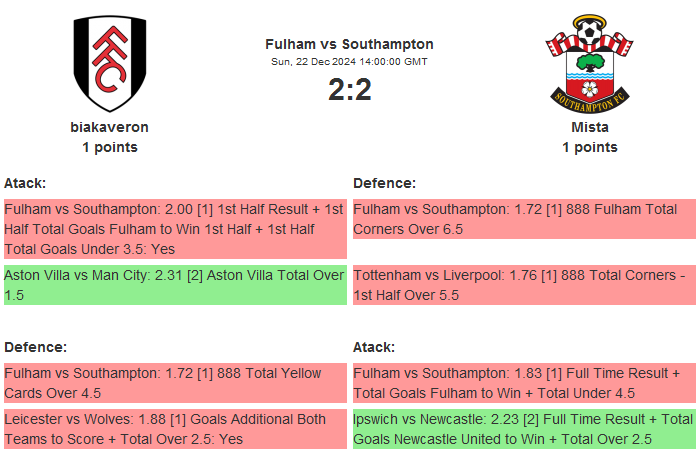Click the Atack heading above Mista's result bets
700x460 pixels.
[x=374, y=347]
